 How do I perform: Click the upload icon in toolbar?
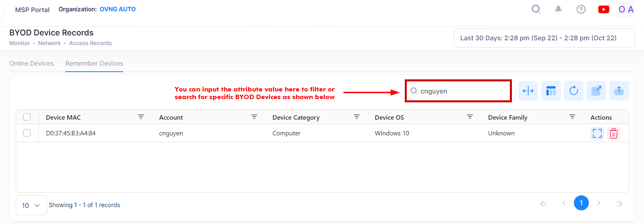click(619, 91)
